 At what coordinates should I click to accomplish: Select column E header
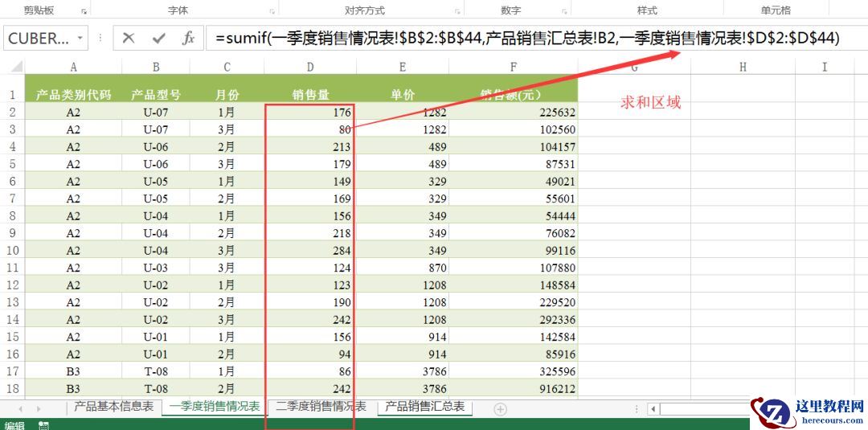pos(403,67)
